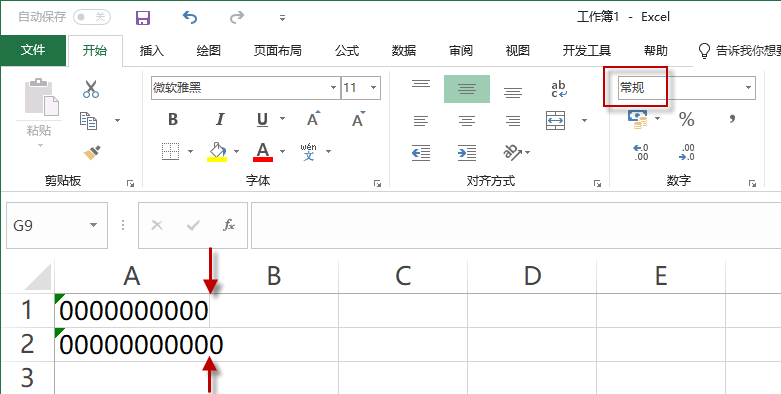Decrease font size with smaller A
The height and width of the screenshot is (394, 781).
358,119
